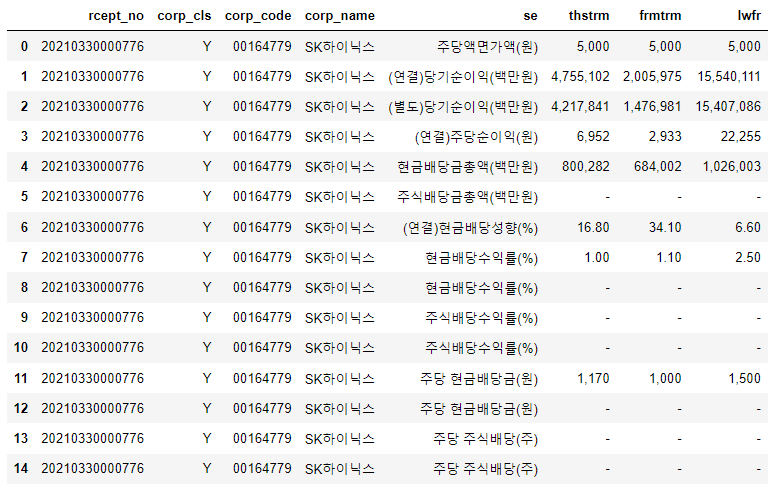Click the value 1,000 in frmtrm
This screenshot has width=774, height=491.
click(665, 378)
